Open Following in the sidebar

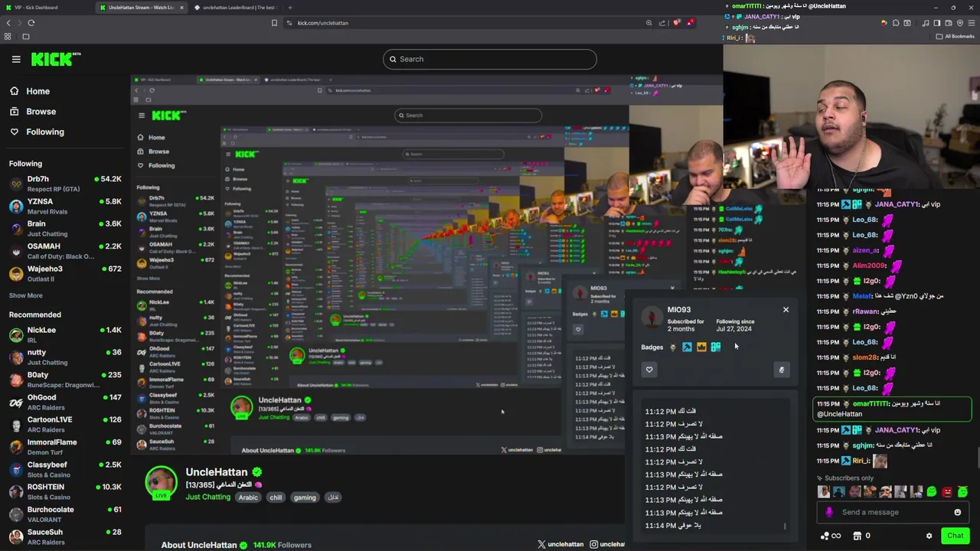37,132
